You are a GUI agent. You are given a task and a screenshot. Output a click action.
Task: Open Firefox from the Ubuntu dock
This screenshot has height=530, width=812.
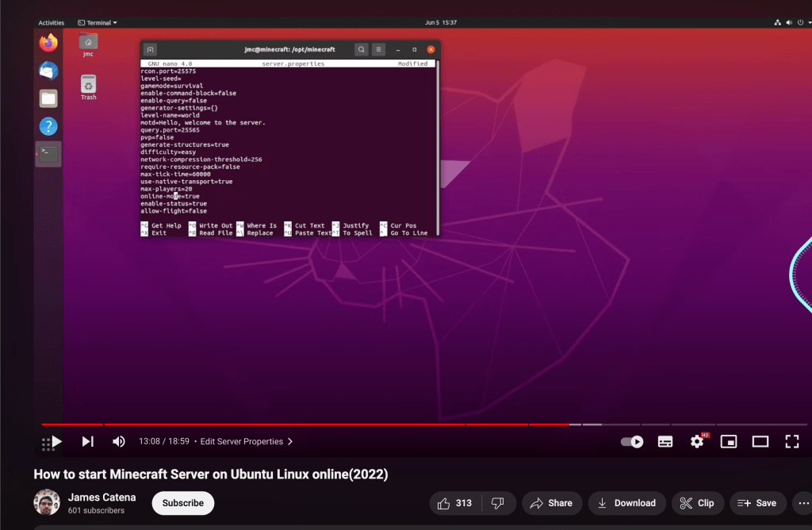[x=48, y=43]
